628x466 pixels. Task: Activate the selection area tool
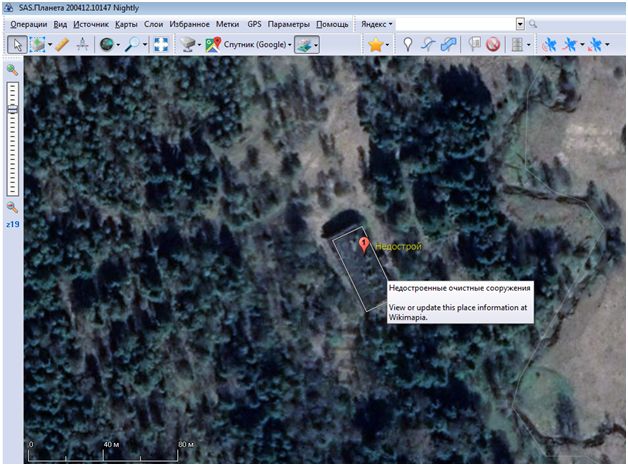tap(37, 44)
